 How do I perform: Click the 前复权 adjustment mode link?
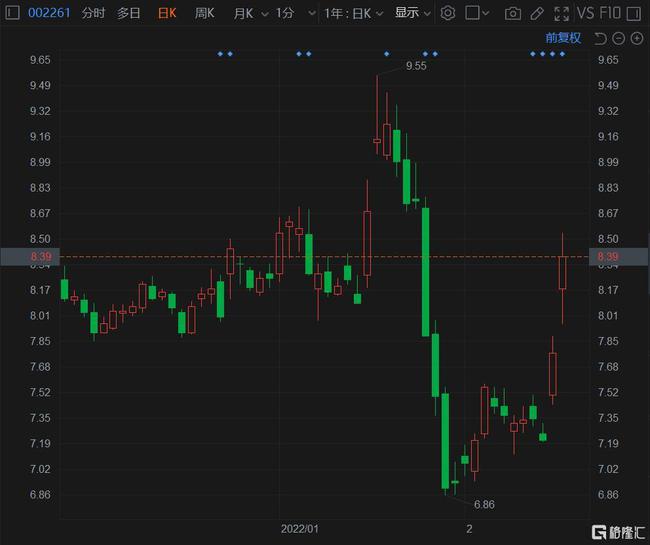tap(563, 38)
